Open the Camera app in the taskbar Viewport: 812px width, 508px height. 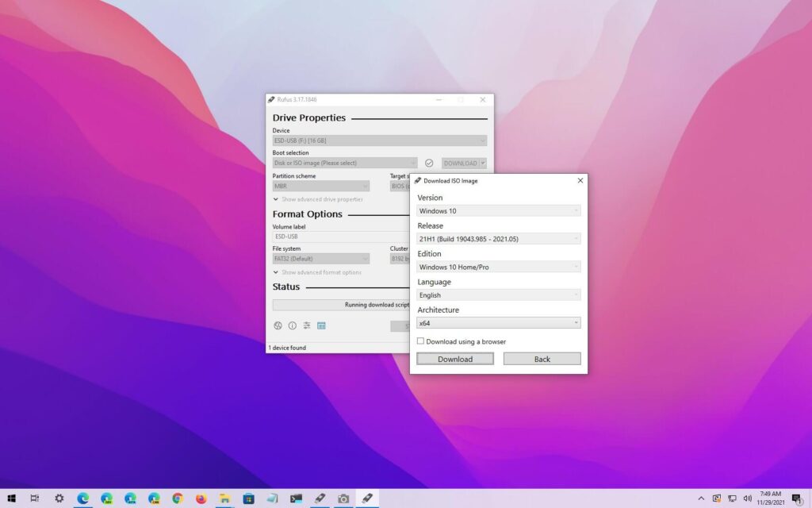coord(343,498)
